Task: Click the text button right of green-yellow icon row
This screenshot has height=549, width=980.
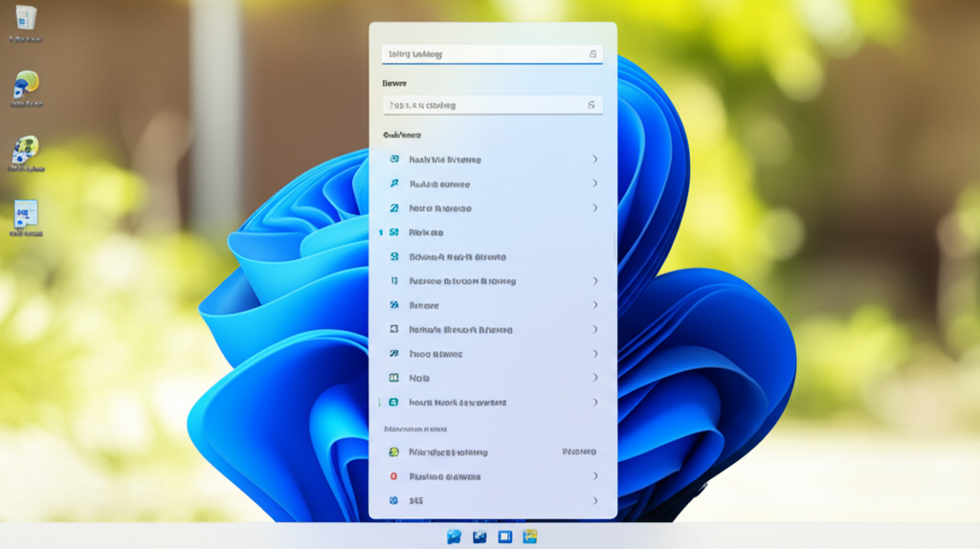Action: [x=579, y=451]
